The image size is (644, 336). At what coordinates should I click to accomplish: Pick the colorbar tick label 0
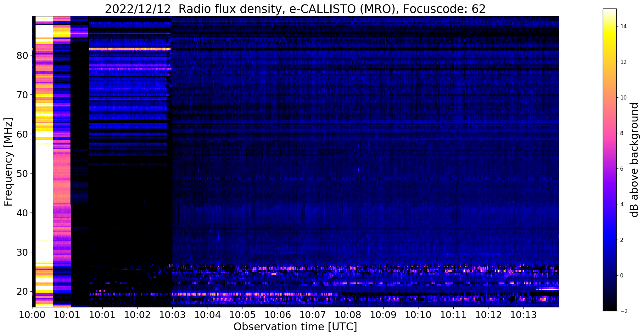click(x=621, y=276)
